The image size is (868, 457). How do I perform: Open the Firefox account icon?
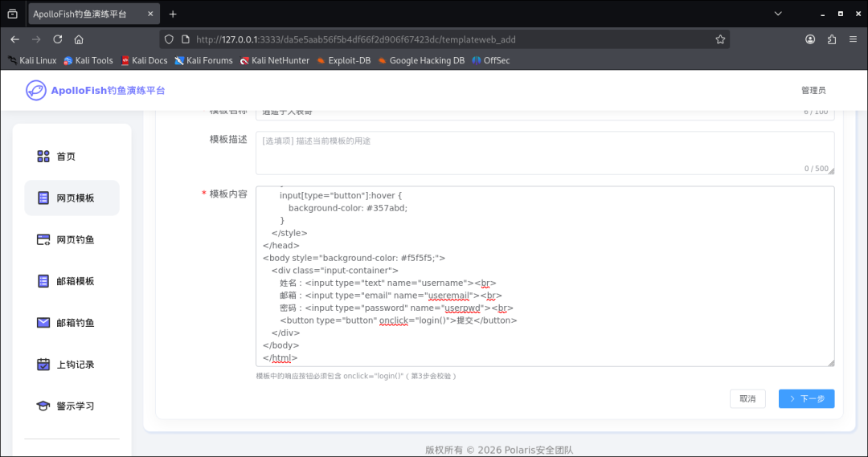810,39
